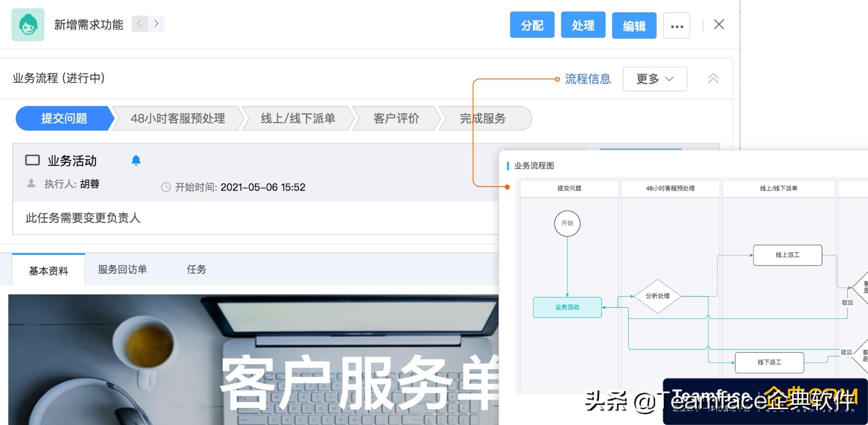The width and height of the screenshot is (868, 425).
Task: Select the 提交问题 stage
Action: click(64, 118)
